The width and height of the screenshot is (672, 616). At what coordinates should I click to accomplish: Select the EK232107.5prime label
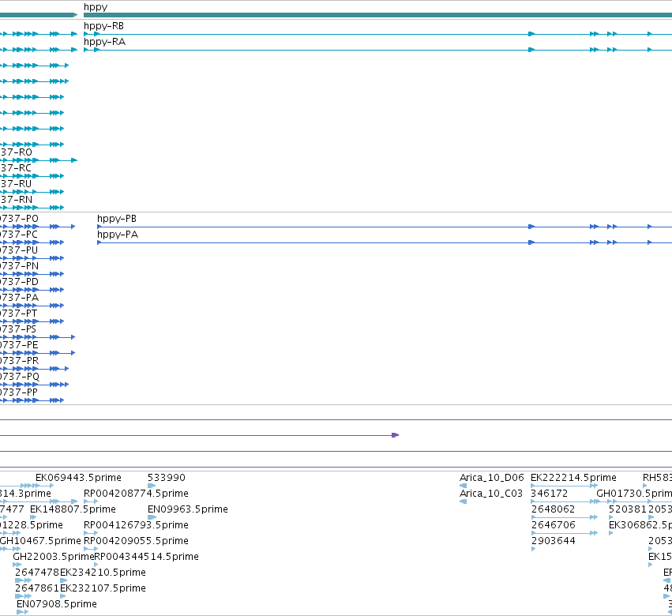[103, 588]
